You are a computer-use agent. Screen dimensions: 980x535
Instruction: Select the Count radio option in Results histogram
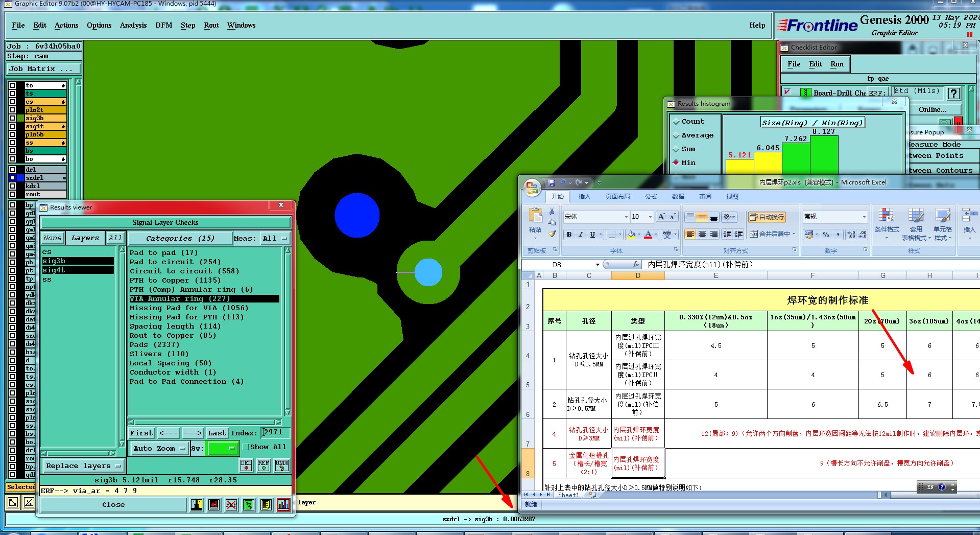pos(676,122)
